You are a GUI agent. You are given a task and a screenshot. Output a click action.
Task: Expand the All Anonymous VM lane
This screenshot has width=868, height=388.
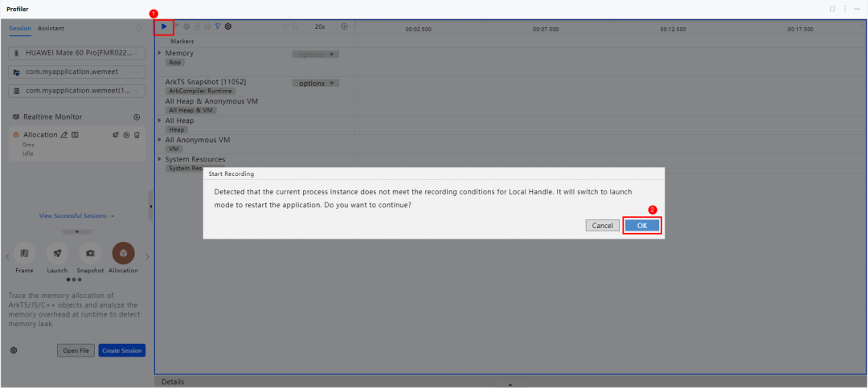tap(160, 140)
